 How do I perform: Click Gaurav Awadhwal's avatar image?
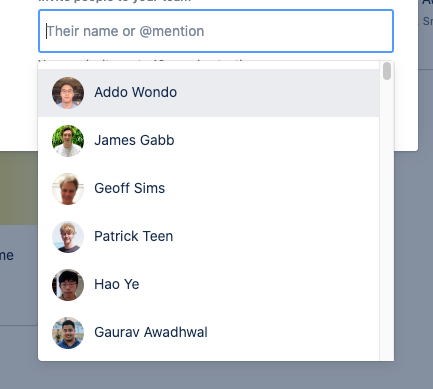pyautogui.click(x=68, y=333)
